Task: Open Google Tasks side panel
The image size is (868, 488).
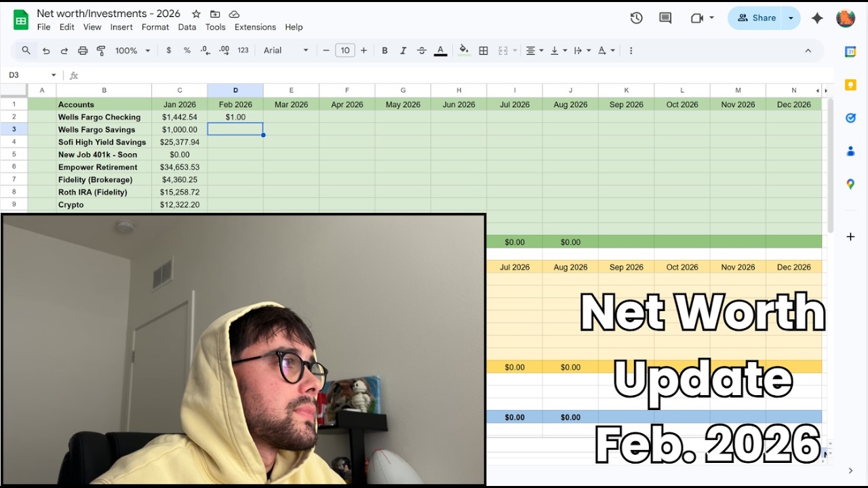Action: tap(850, 118)
